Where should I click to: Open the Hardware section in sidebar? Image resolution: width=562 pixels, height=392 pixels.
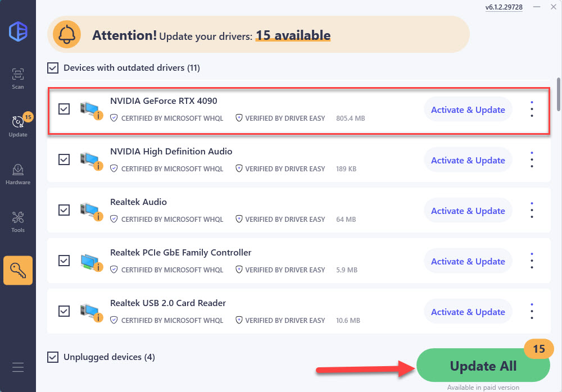(x=18, y=174)
